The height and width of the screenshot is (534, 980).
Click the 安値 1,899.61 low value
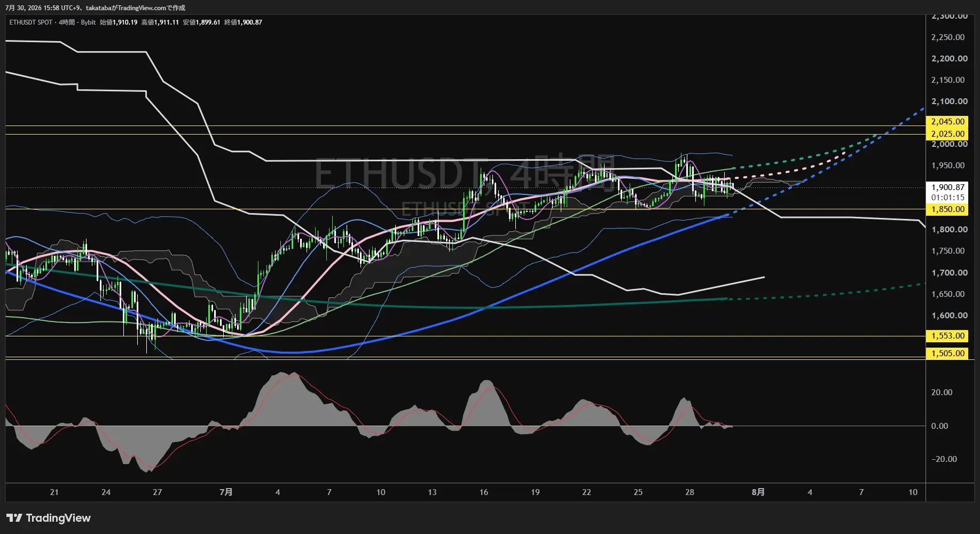[201, 22]
